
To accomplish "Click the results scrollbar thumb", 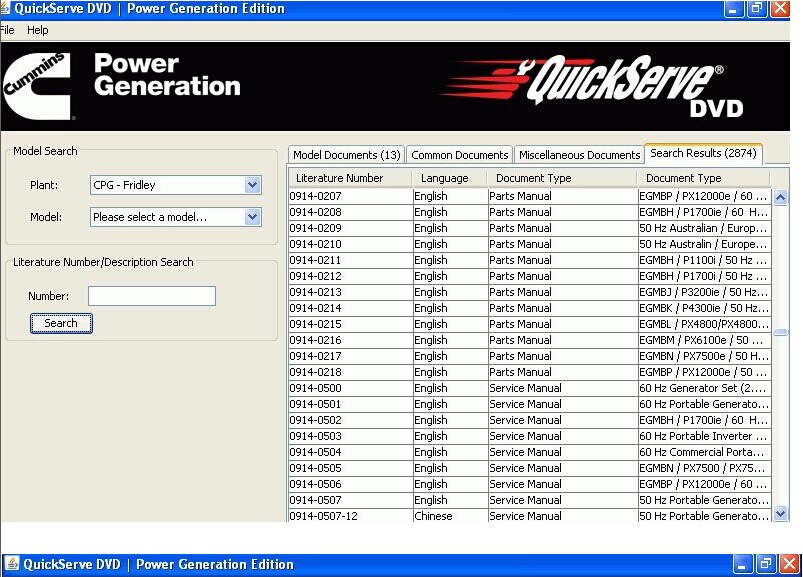I will pyautogui.click(x=780, y=332).
